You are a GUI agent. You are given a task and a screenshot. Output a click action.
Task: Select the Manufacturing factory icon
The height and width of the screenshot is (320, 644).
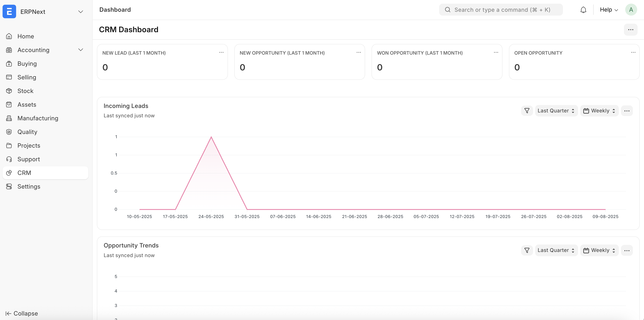point(9,118)
